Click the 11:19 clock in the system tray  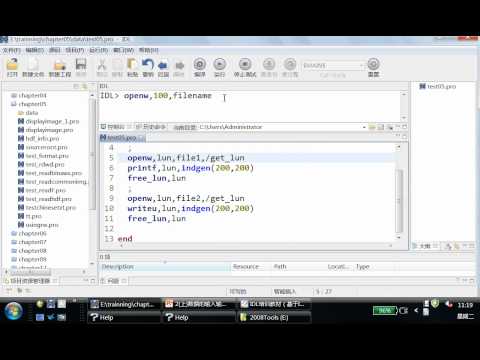click(x=465, y=305)
